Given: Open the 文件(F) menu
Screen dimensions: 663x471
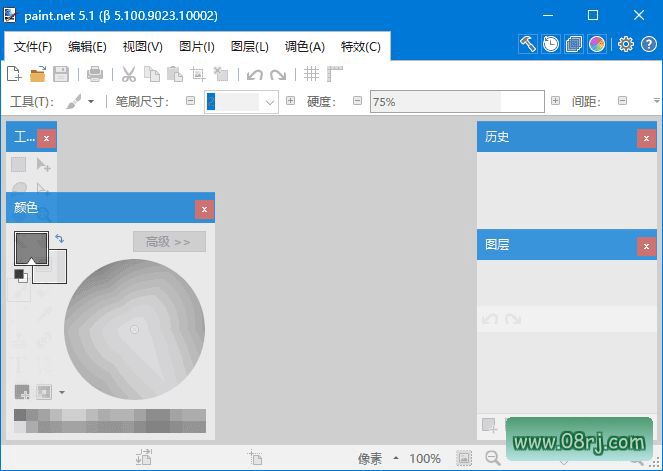Looking at the screenshot, I should [33, 46].
